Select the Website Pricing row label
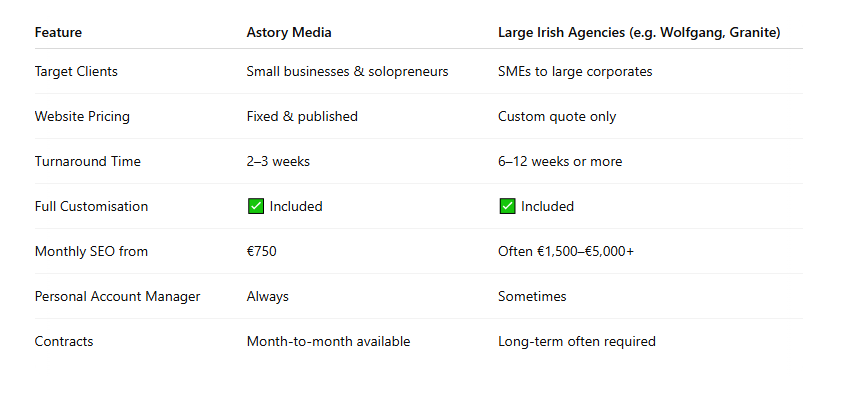This screenshot has width=851, height=408. (82, 117)
